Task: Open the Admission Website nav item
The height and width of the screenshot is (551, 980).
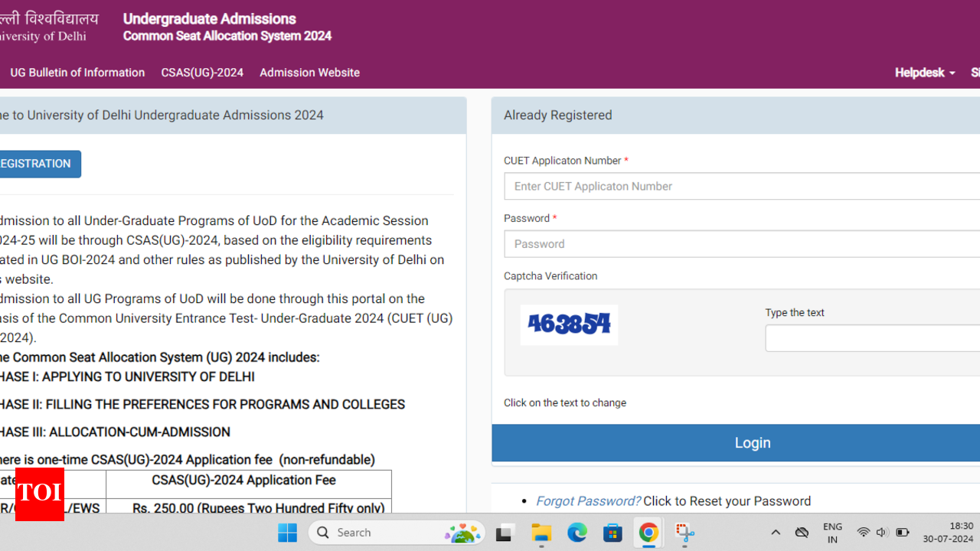Action: tap(309, 73)
